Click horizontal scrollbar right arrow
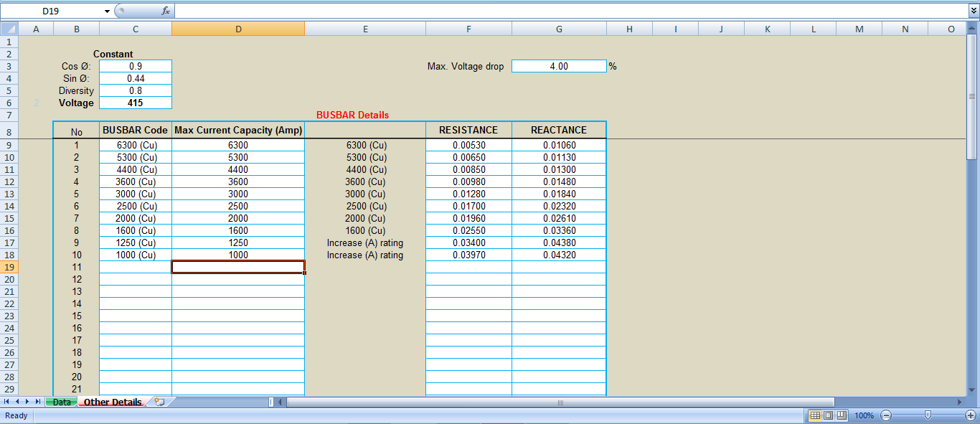 click(960, 402)
